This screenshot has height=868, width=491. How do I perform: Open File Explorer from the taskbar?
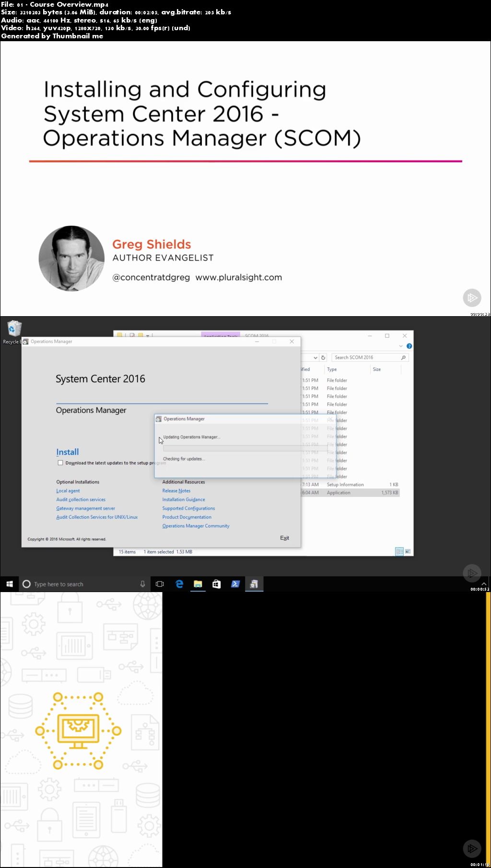(198, 584)
